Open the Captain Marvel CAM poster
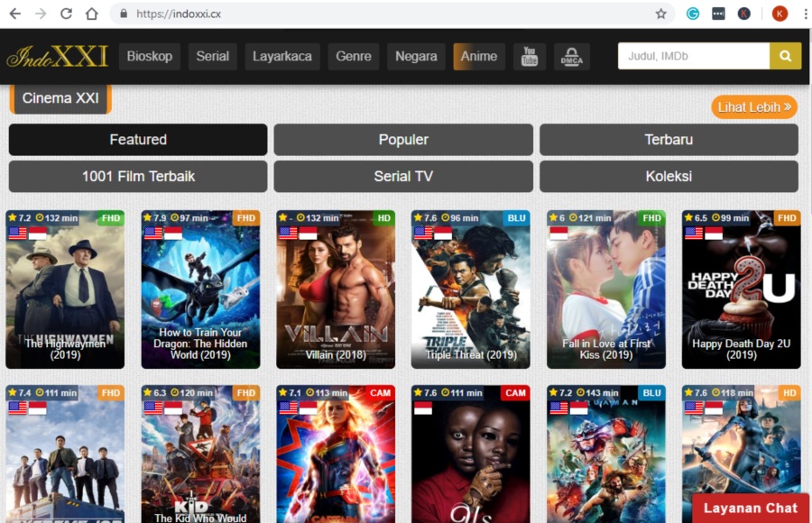 336,454
